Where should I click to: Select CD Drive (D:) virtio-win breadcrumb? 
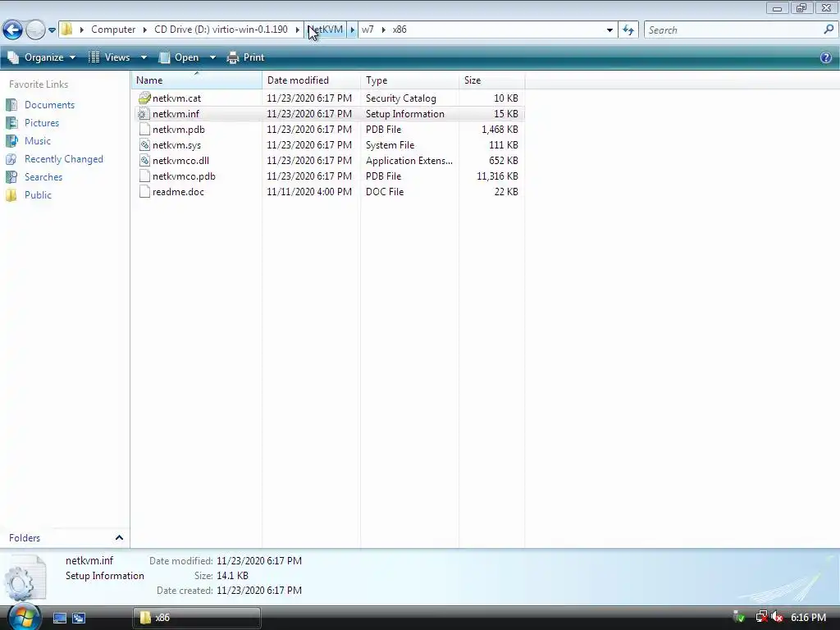pos(221,30)
